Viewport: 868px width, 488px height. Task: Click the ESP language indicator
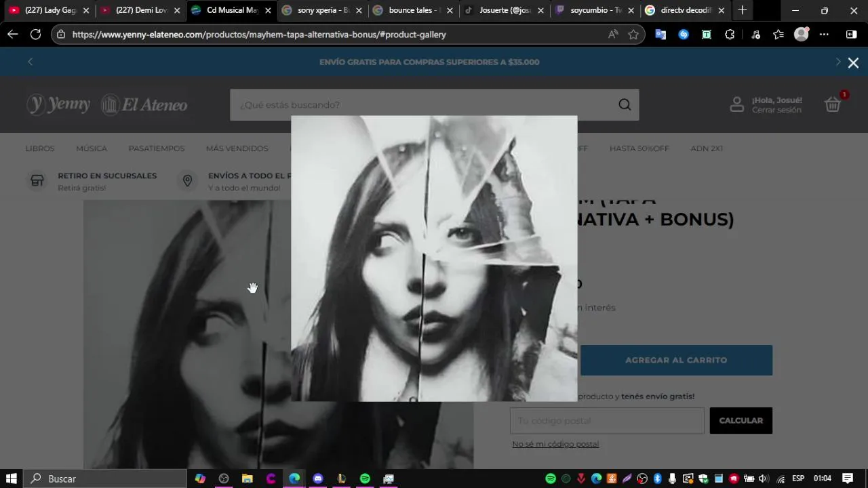pyautogui.click(x=798, y=479)
